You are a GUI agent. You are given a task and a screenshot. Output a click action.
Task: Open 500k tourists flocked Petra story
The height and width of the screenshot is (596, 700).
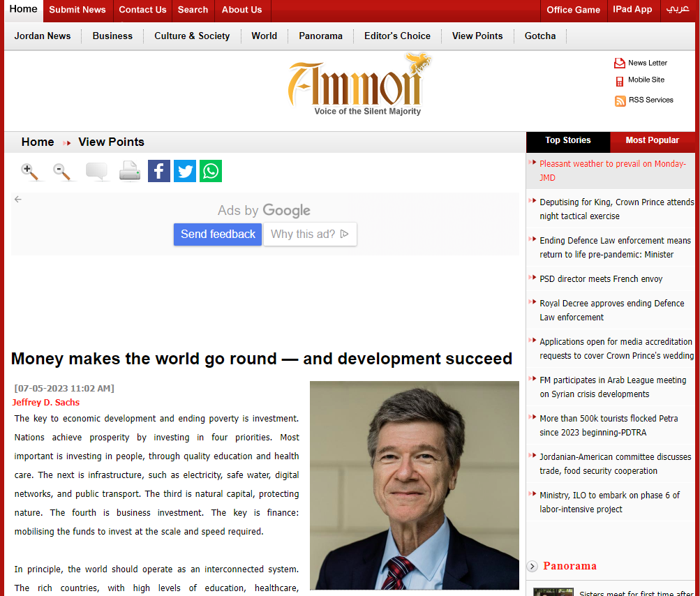coord(609,426)
